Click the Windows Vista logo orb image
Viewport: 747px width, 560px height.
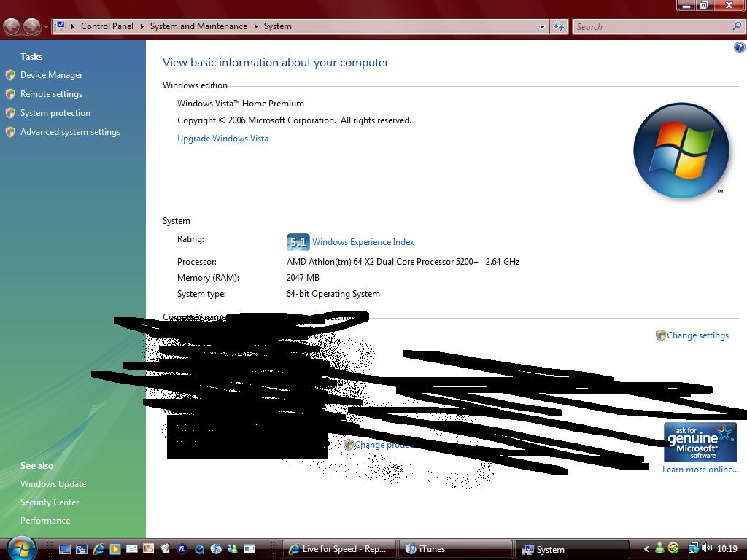coord(681,150)
